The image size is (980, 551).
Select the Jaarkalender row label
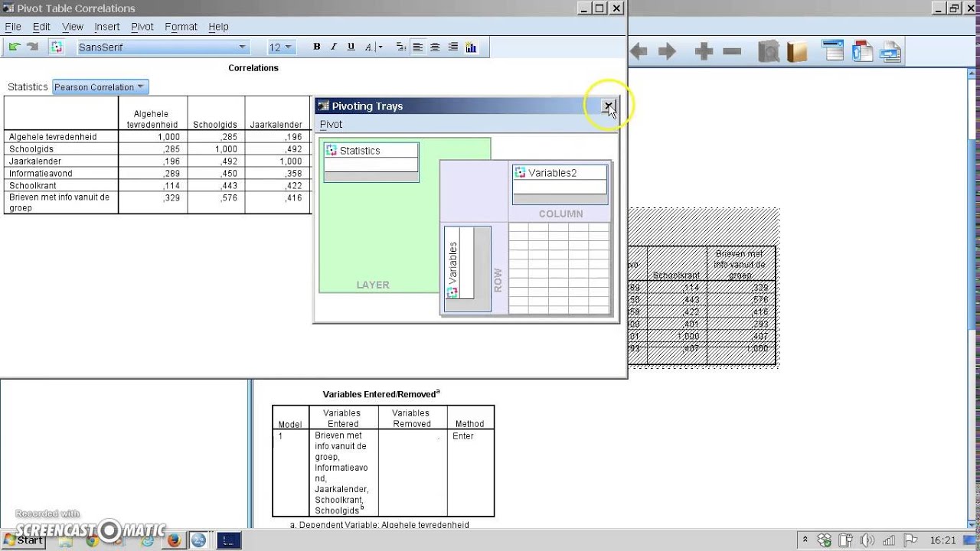(x=61, y=161)
